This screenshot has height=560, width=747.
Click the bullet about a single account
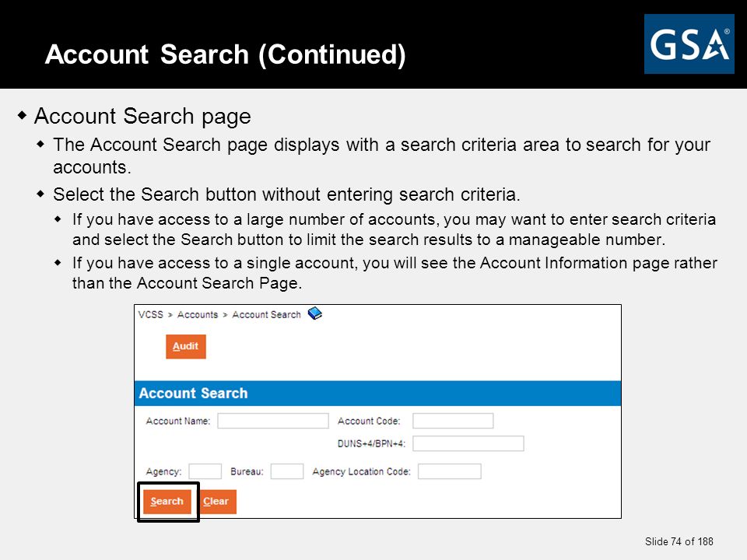point(395,273)
